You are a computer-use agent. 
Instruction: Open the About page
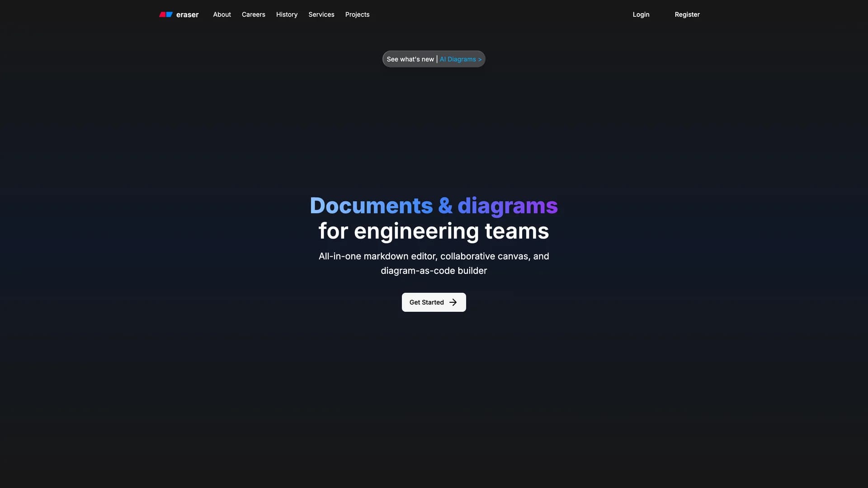[x=222, y=14]
